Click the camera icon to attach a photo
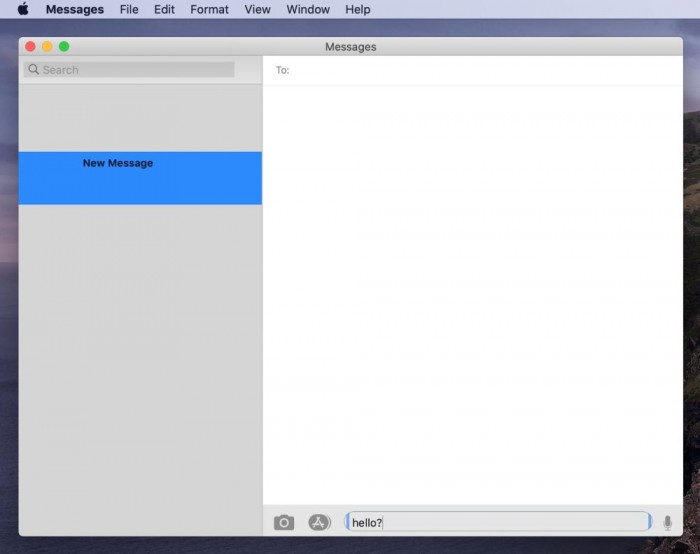Image resolution: width=700 pixels, height=554 pixels. click(x=283, y=522)
